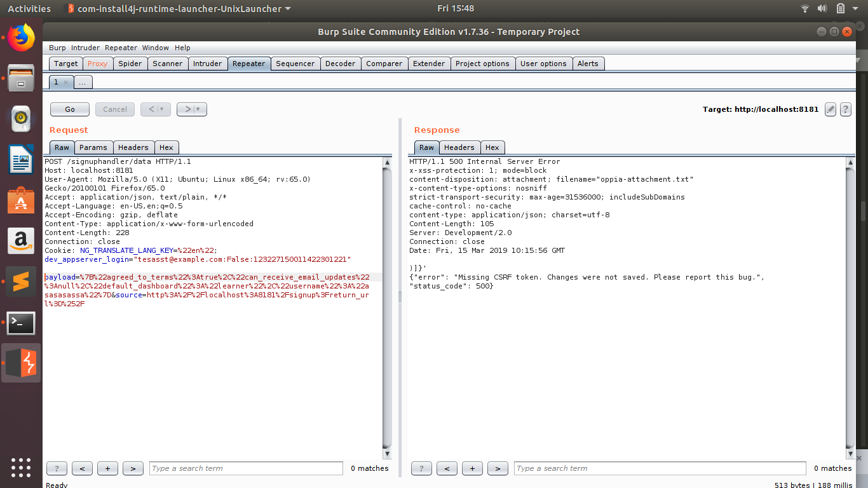This screenshot has width=868, height=488.
Task: Open the volume indicator in top bar
Action: tap(822, 9)
